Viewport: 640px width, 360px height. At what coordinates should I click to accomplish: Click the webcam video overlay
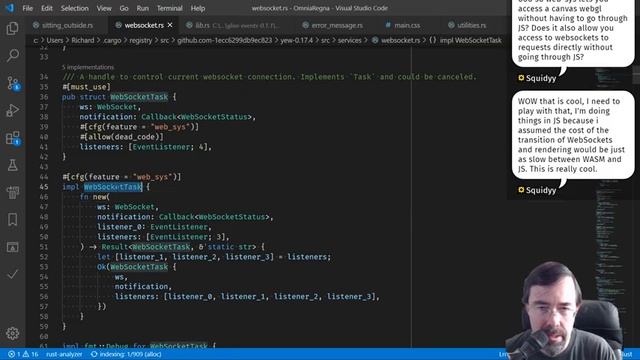(x=565, y=310)
